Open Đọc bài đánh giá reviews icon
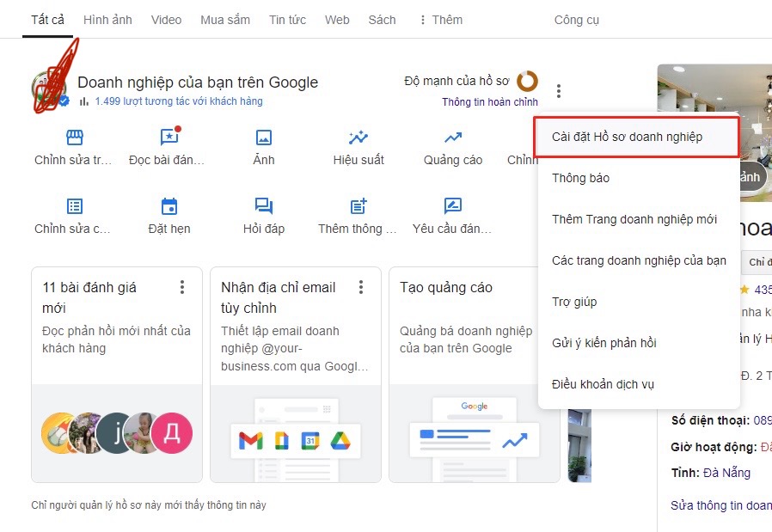 pyautogui.click(x=170, y=137)
